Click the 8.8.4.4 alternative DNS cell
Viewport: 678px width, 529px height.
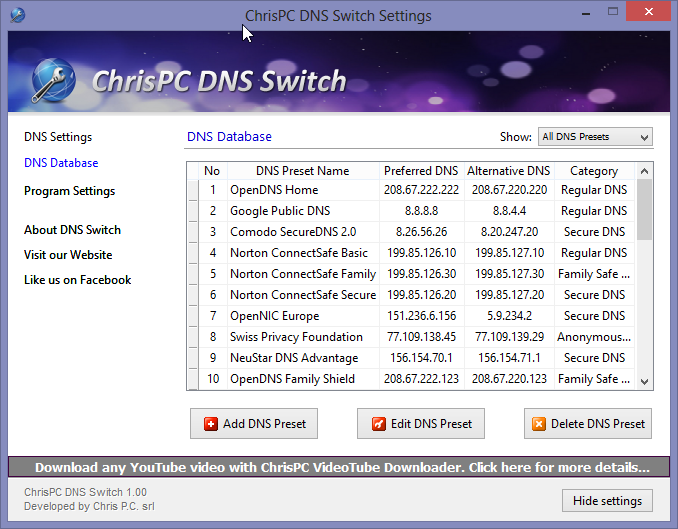click(x=509, y=211)
